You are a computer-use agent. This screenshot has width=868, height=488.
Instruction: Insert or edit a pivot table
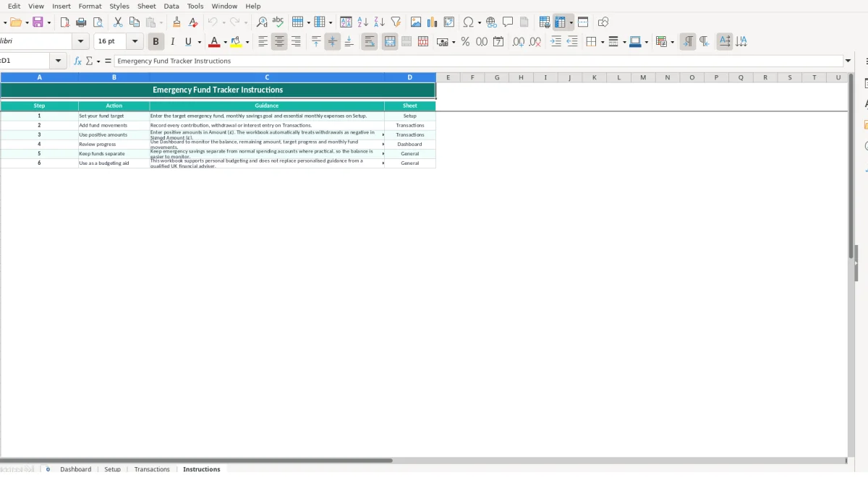449,22
